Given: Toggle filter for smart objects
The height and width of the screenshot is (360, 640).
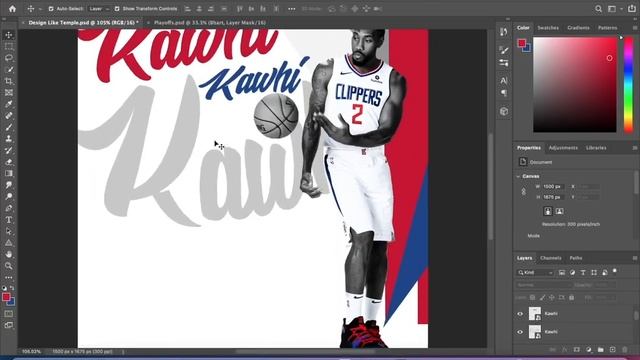Looking at the screenshot, I should 604,272.
